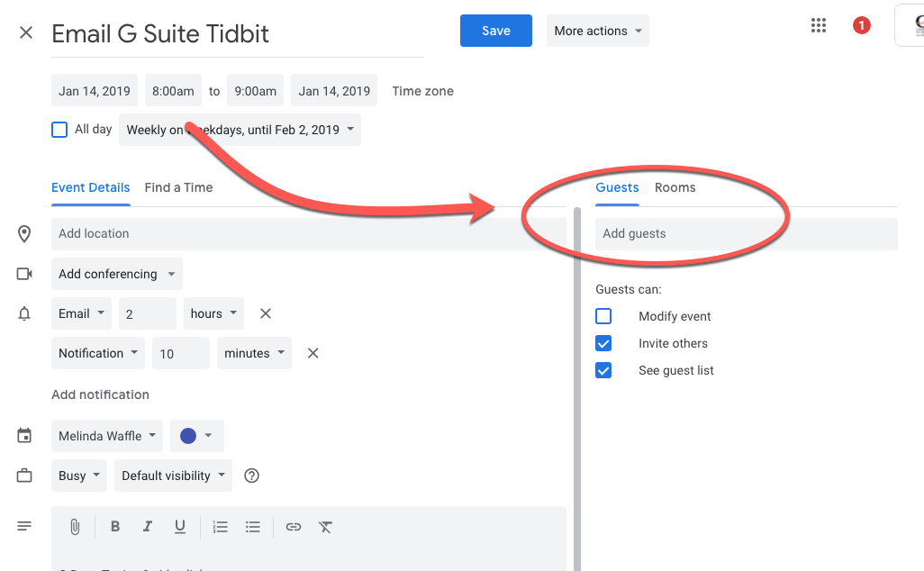924x571 pixels.
Task: Insert a numbered list
Action: tap(221, 527)
